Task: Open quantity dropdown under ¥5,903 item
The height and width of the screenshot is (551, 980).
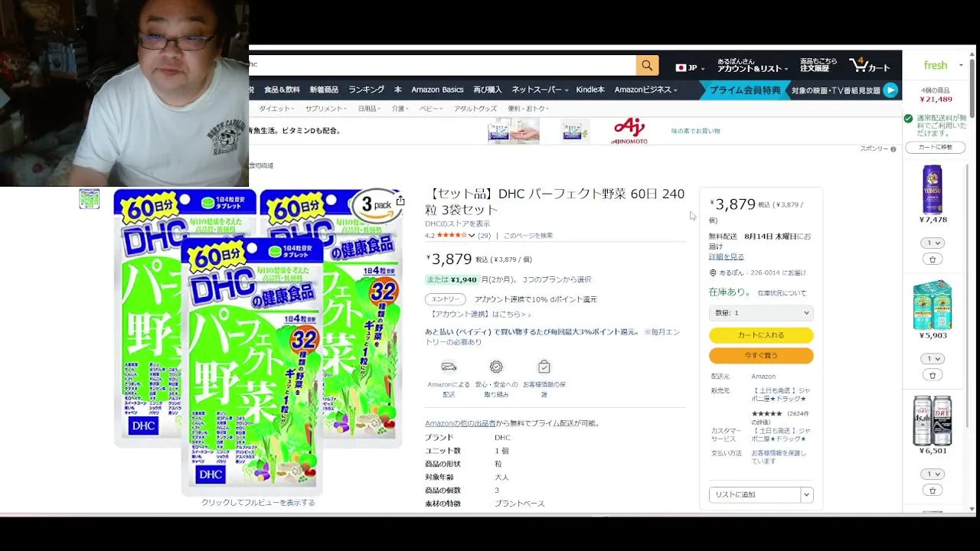Action: point(933,358)
